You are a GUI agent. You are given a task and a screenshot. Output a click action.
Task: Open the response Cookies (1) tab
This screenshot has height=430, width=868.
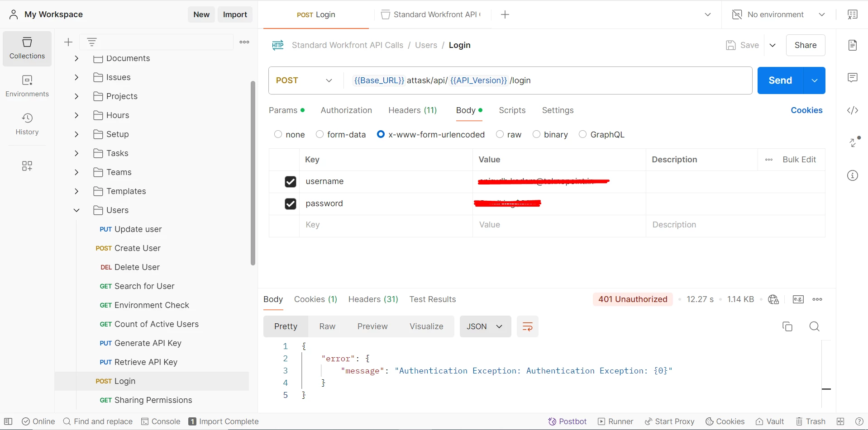[315, 299]
